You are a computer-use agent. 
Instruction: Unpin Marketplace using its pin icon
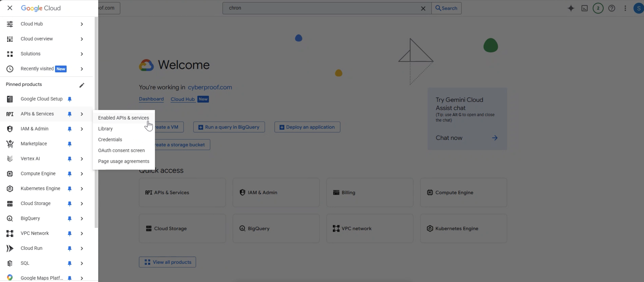click(x=70, y=144)
